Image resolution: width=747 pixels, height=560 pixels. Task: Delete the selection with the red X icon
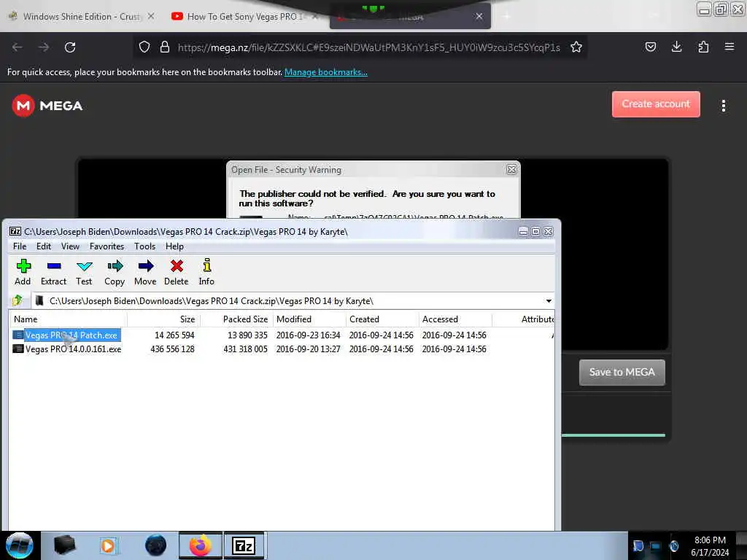(177, 272)
